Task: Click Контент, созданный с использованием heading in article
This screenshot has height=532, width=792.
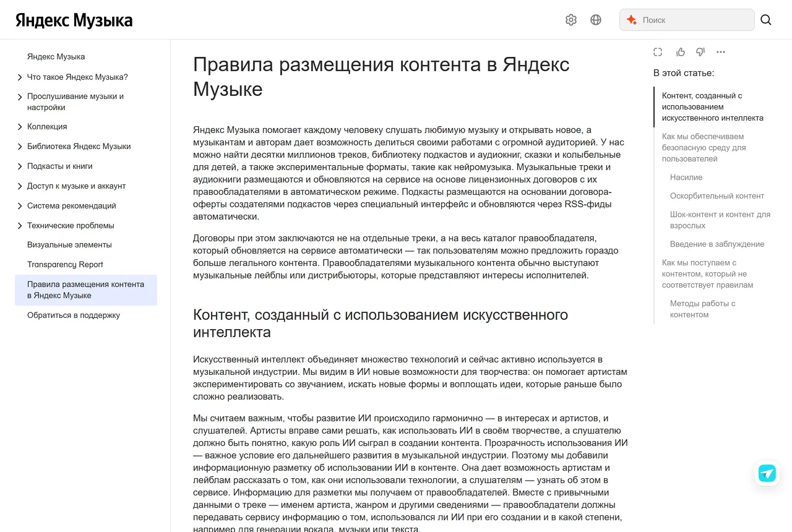Action: (x=381, y=324)
